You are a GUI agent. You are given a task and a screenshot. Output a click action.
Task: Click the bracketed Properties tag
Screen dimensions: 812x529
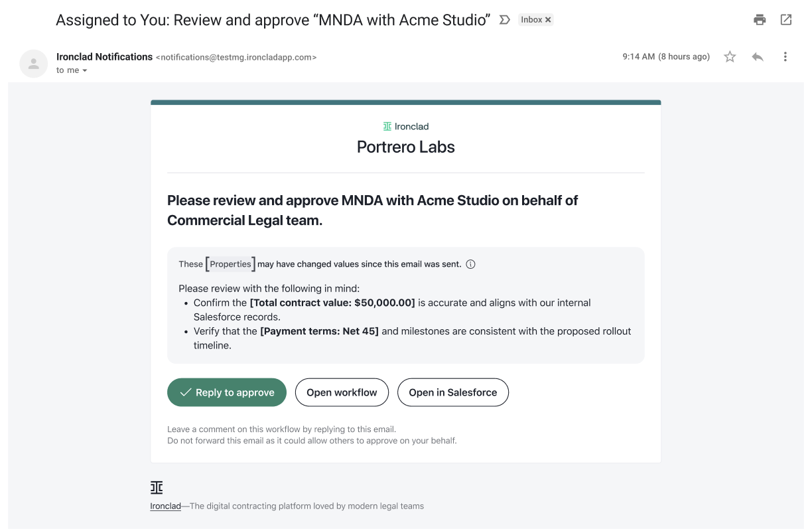230,264
